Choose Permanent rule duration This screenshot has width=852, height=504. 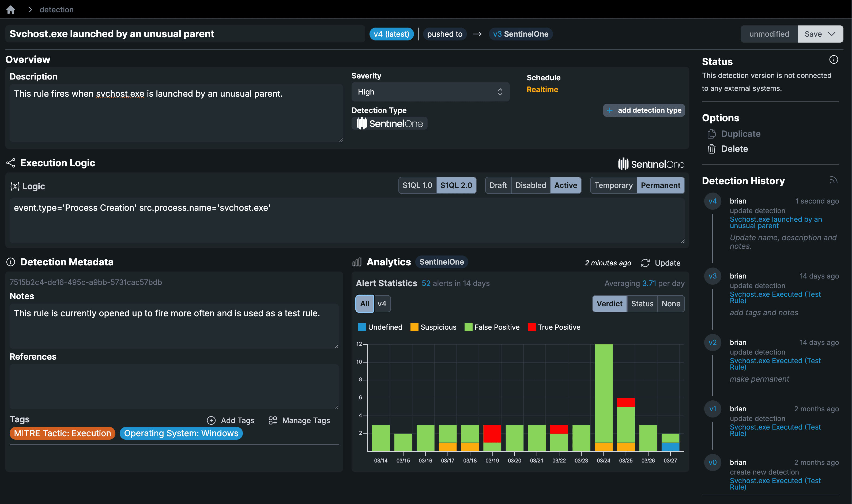(661, 185)
